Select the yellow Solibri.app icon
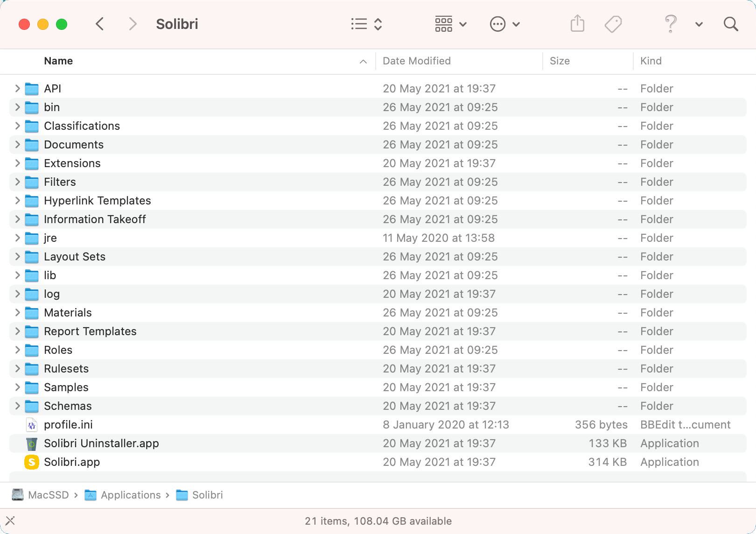Viewport: 756px width, 534px height. pyautogui.click(x=31, y=462)
